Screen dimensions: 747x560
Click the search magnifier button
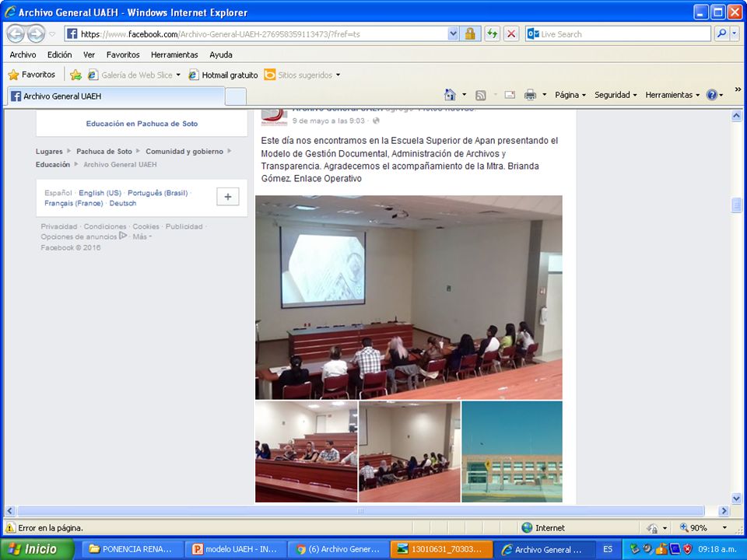722,33
